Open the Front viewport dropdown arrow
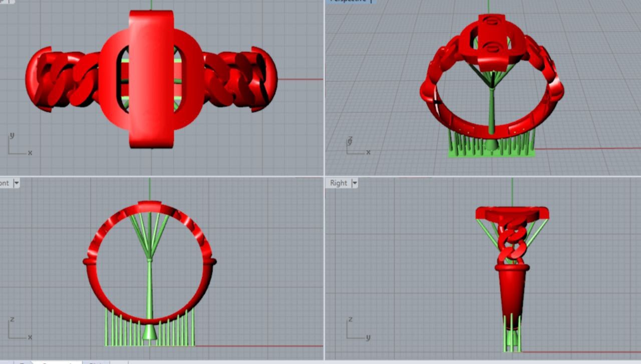Screen dimensions: 641x364 16,183
